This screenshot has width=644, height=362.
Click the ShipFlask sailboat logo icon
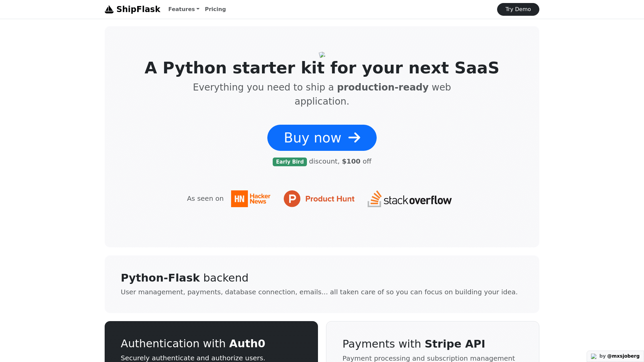point(109,9)
